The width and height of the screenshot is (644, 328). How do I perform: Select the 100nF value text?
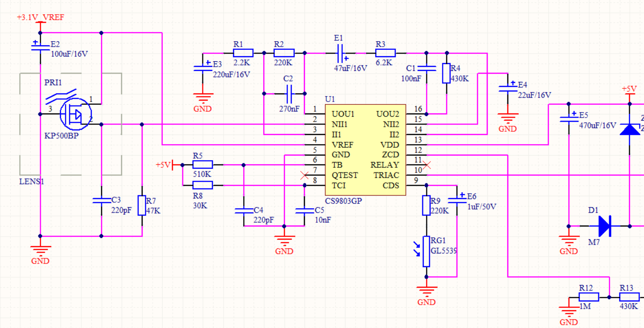411,78
